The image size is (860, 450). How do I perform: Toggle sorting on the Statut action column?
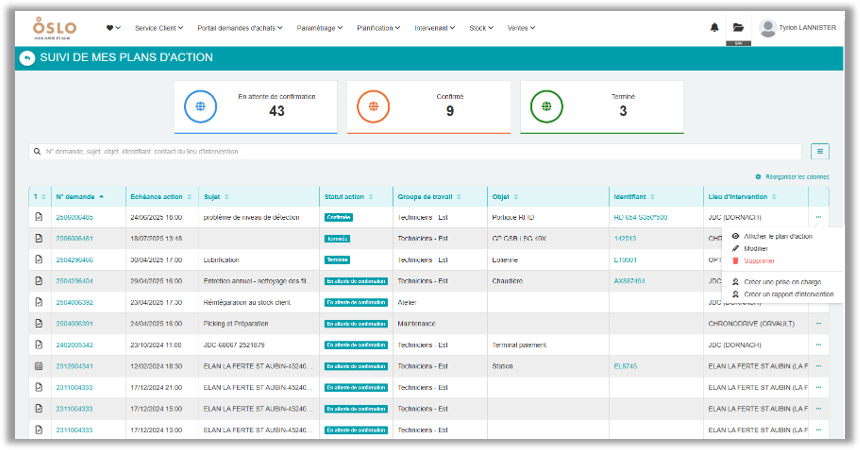pos(350,197)
